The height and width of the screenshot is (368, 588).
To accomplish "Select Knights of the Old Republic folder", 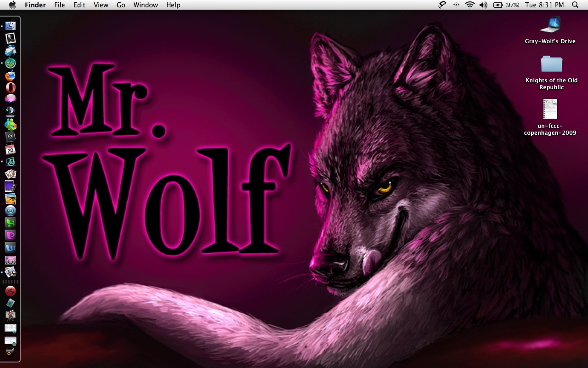I will [x=552, y=72].
